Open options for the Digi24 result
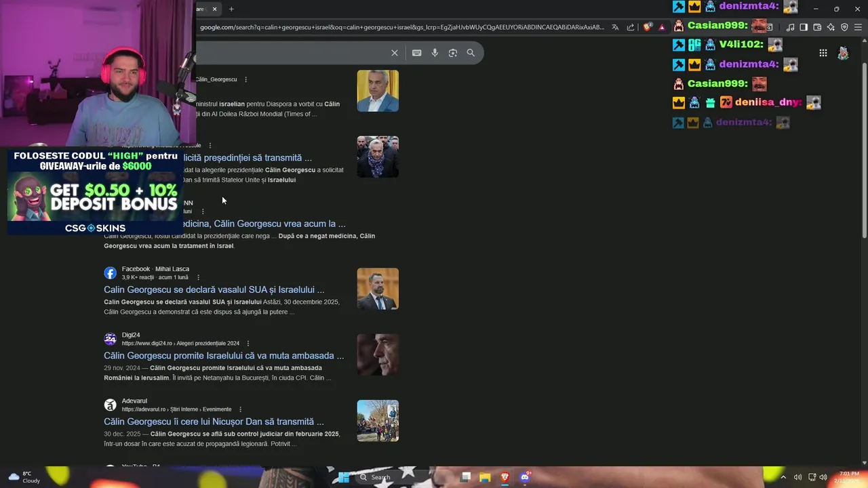 coord(248,343)
